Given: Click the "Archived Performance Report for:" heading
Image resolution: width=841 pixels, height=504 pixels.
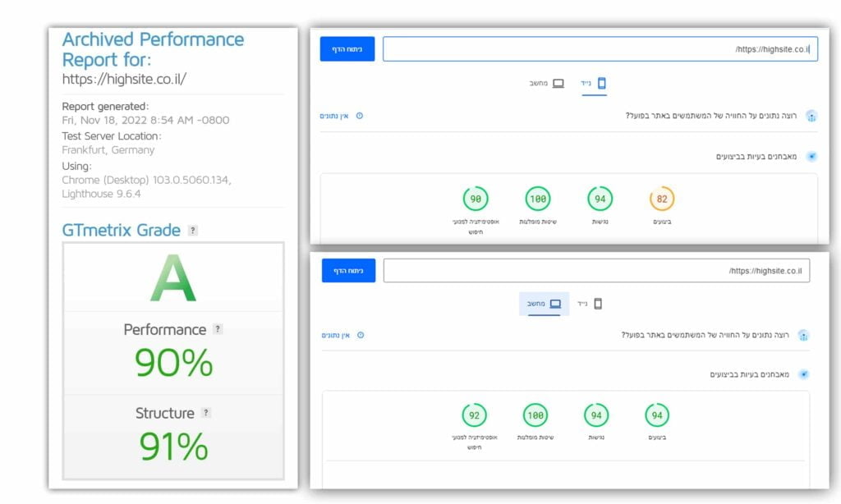Looking at the screenshot, I should (153, 49).
